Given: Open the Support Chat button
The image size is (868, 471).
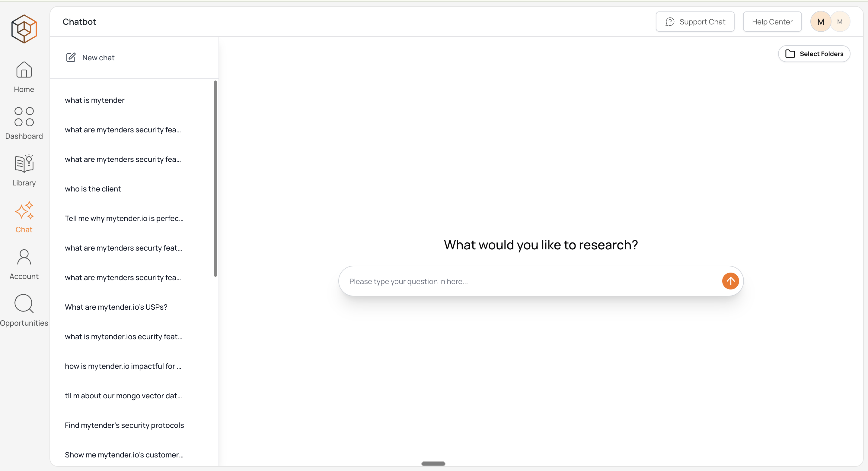Looking at the screenshot, I should [695, 22].
